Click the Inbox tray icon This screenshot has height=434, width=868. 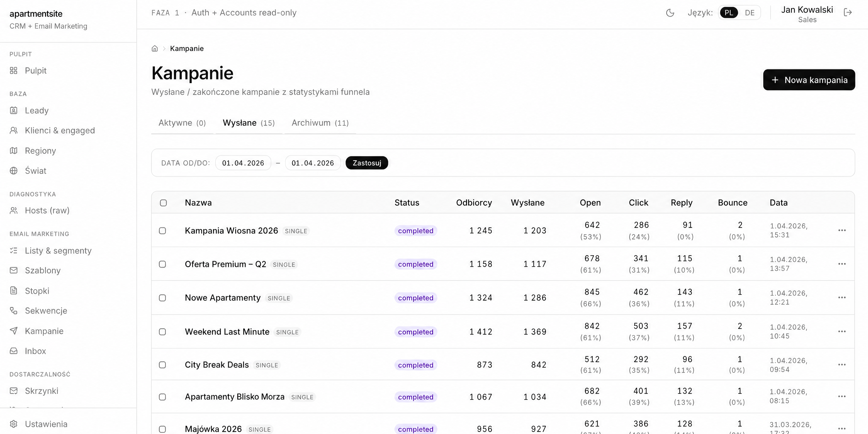pos(14,351)
